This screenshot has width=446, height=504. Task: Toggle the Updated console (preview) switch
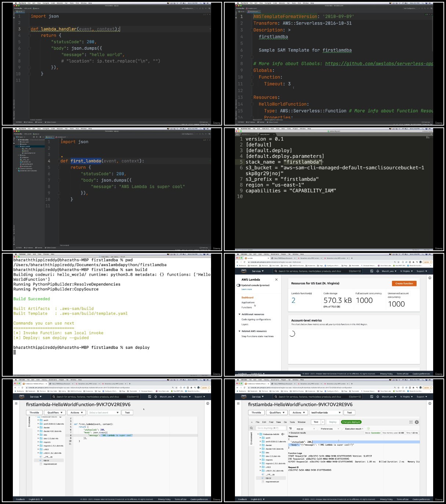[239, 285]
